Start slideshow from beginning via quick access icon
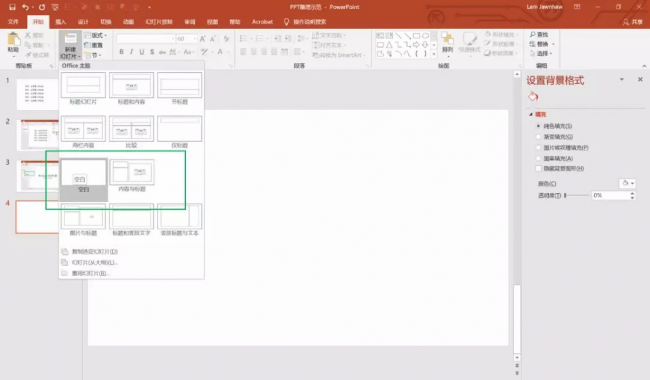The width and height of the screenshot is (650, 380). (55, 7)
